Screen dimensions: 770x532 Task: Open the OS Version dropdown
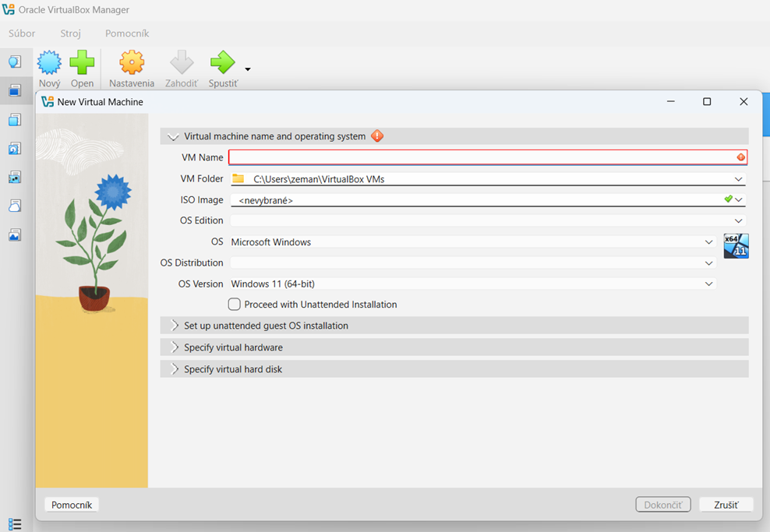coord(473,284)
